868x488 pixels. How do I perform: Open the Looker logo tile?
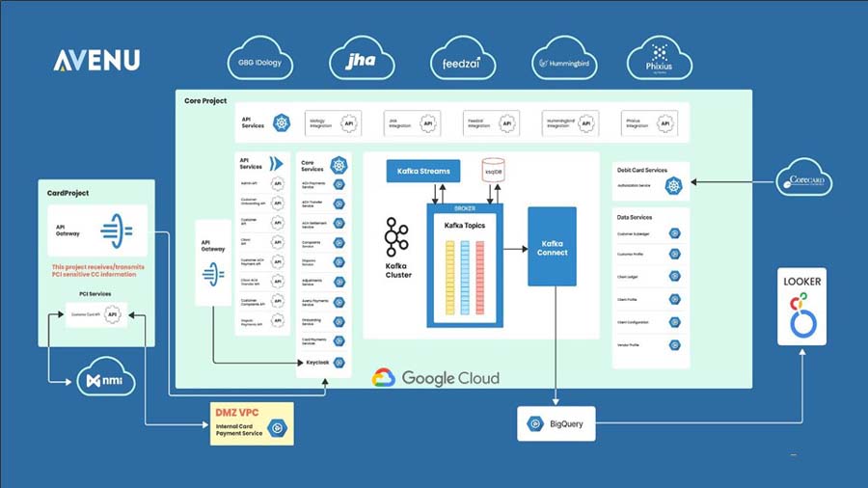click(801, 307)
